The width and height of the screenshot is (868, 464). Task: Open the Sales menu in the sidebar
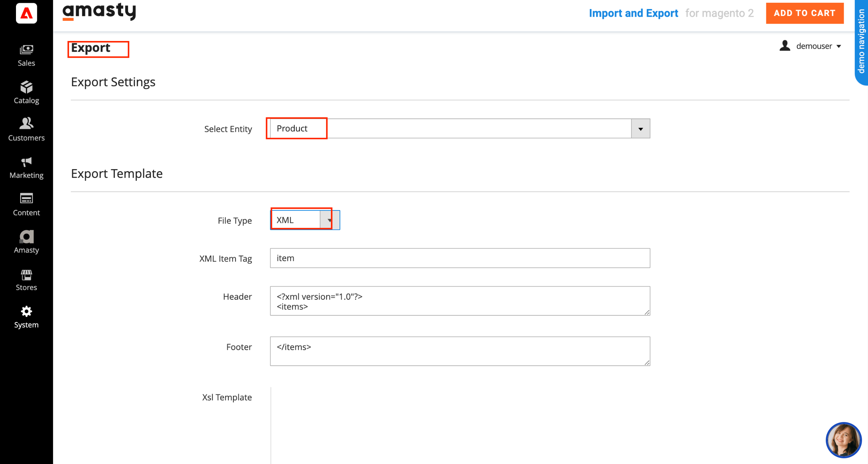tap(26, 54)
